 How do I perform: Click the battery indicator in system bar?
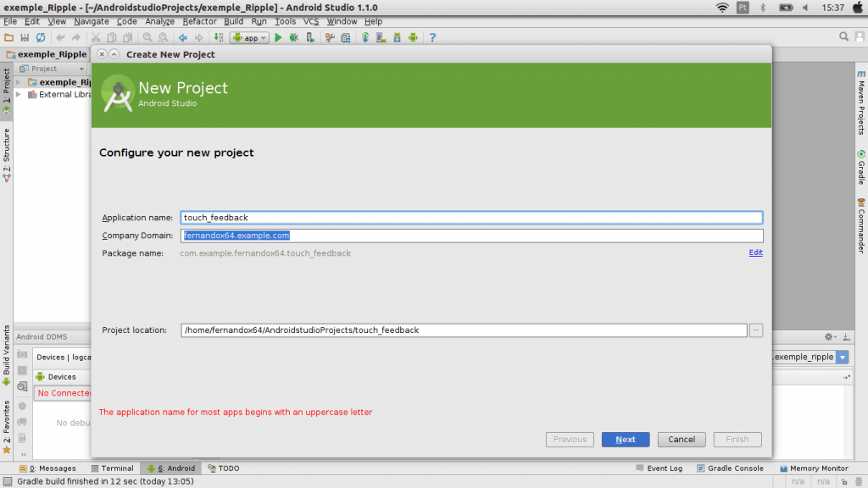(x=786, y=8)
